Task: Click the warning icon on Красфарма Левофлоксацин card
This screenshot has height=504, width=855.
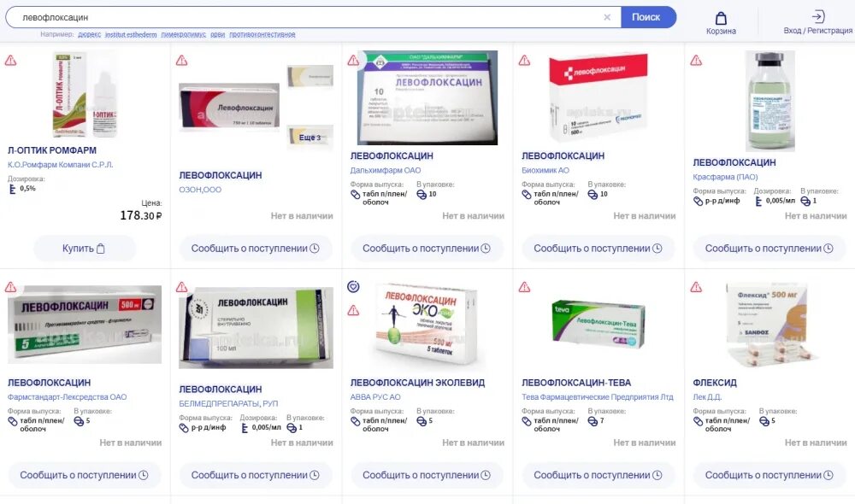Action: [696, 61]
